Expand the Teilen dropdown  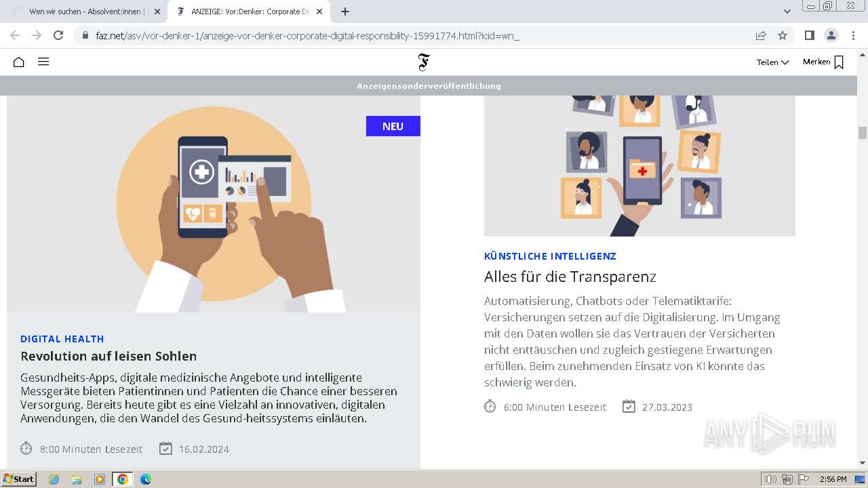point(772,62)
